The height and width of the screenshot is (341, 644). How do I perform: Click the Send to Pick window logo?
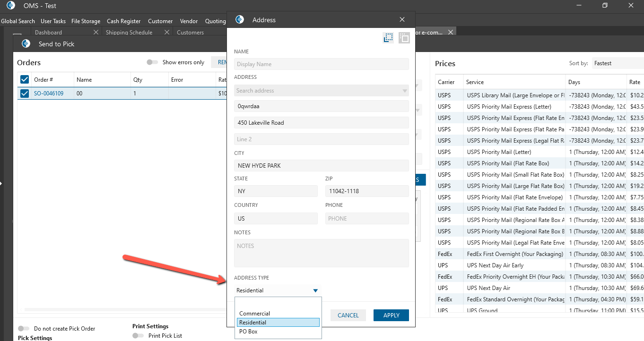click(26, 44)
